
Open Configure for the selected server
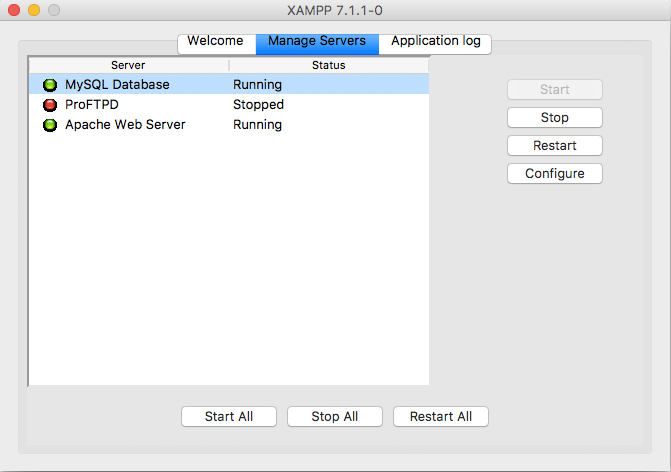554,173
